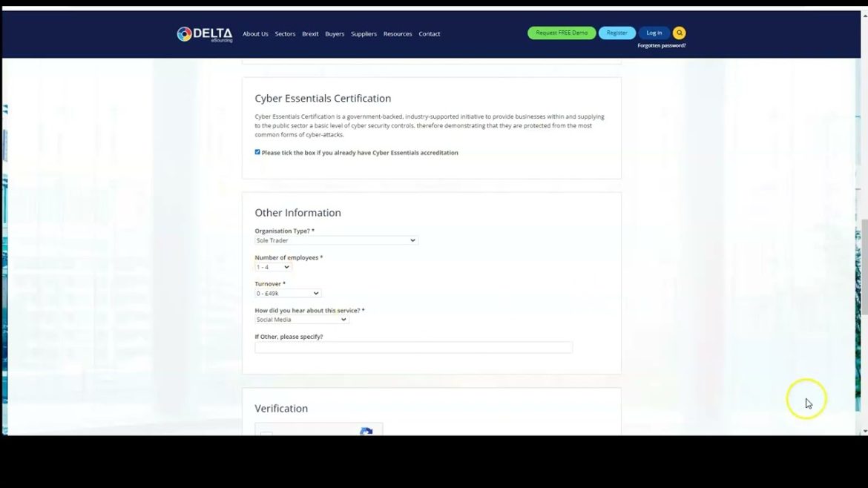Open the Brexit menu item

click(310, 34)
